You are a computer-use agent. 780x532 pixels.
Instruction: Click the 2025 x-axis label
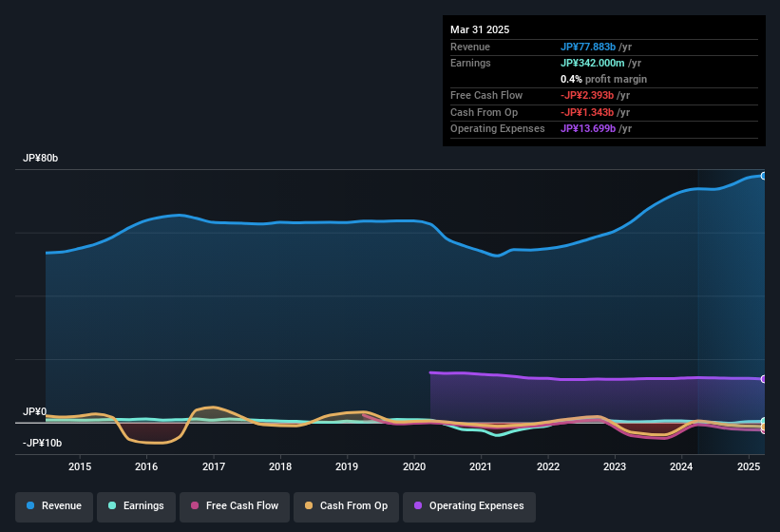click(749, 466)
